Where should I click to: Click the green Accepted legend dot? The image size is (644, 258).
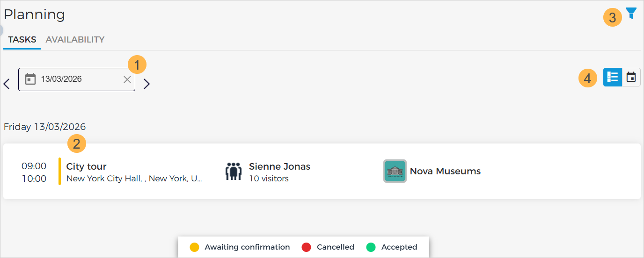[371, 247]
